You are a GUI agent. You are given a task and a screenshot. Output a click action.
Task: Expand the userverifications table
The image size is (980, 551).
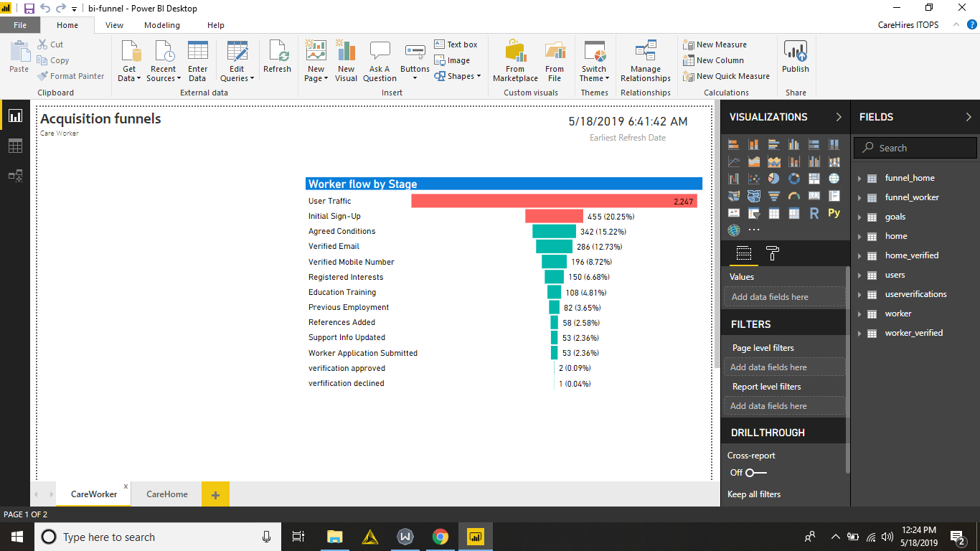coord(859,294)
